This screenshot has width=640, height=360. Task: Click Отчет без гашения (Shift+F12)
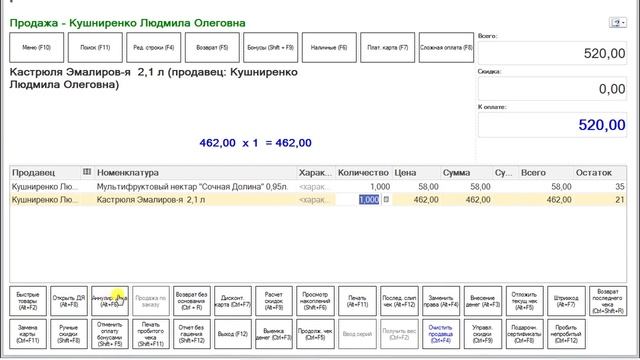coord(192,334)
